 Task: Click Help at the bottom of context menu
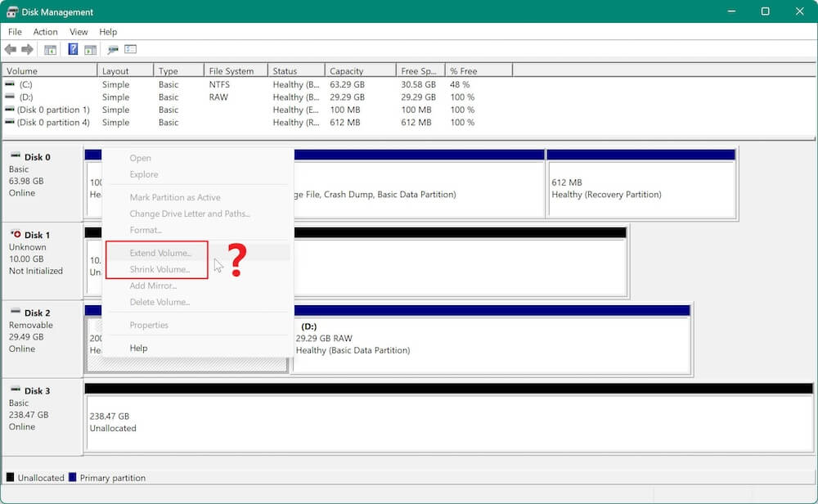point(137,347)
